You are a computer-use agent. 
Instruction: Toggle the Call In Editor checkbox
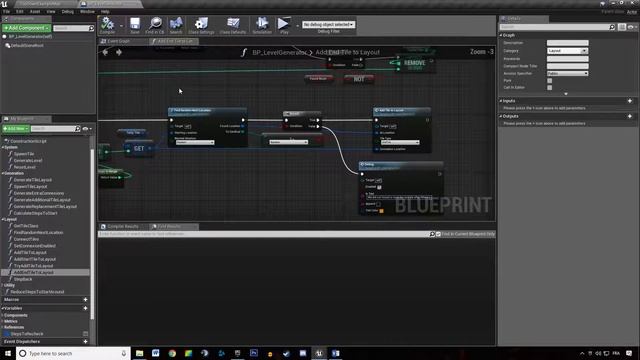click(x=549, y=88)
